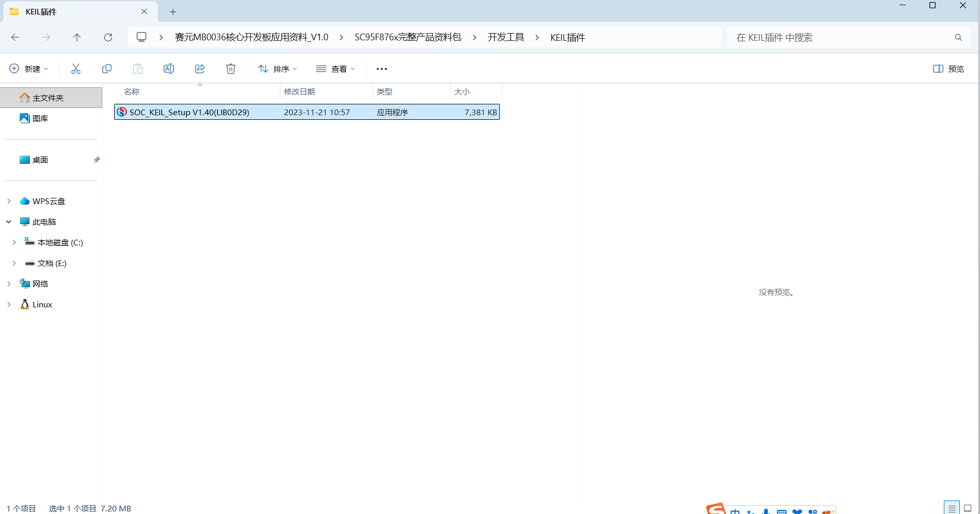Go forward with the right arrow
The image size is (980, 514).
[46, 37]
